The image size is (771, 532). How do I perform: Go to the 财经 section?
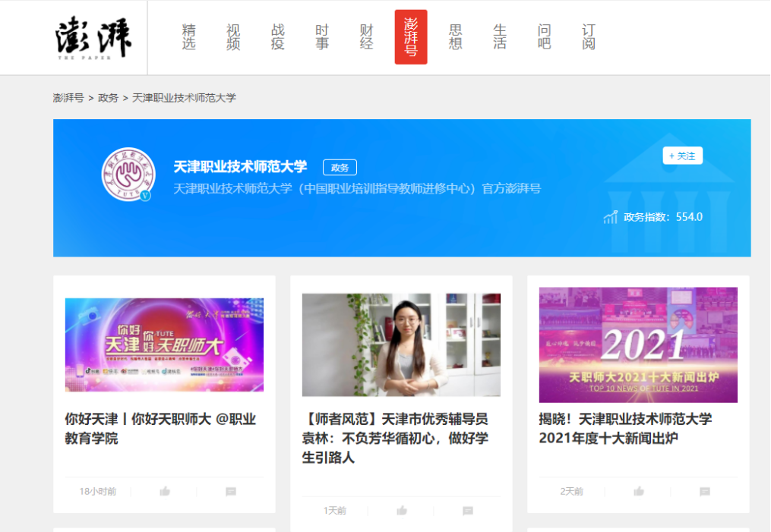[367, 37]
